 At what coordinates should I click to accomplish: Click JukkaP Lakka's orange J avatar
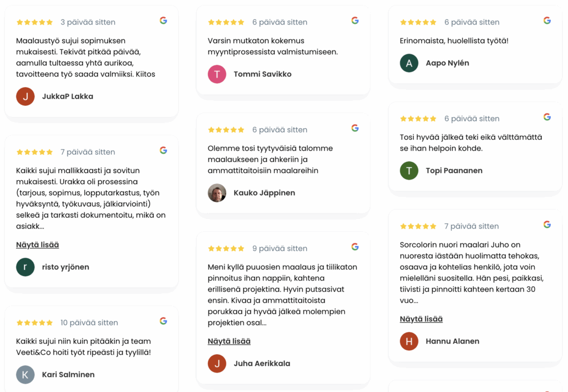pos(26,96)
